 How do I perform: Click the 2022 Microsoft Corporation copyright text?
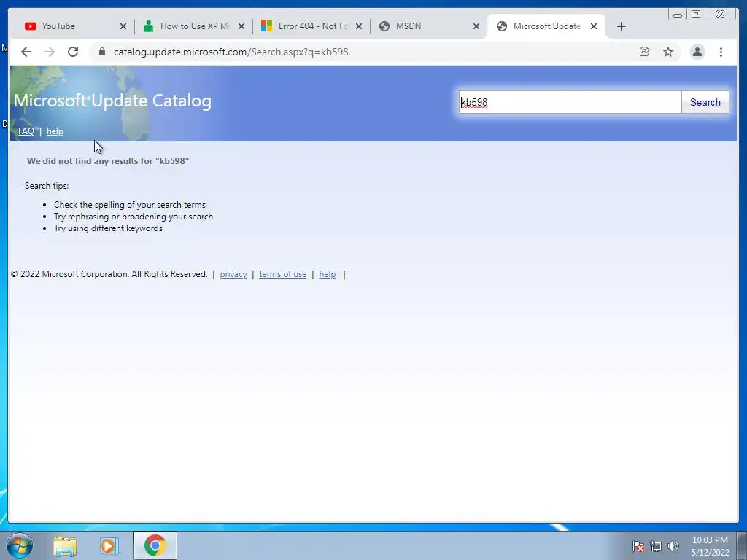coord(109,274)
